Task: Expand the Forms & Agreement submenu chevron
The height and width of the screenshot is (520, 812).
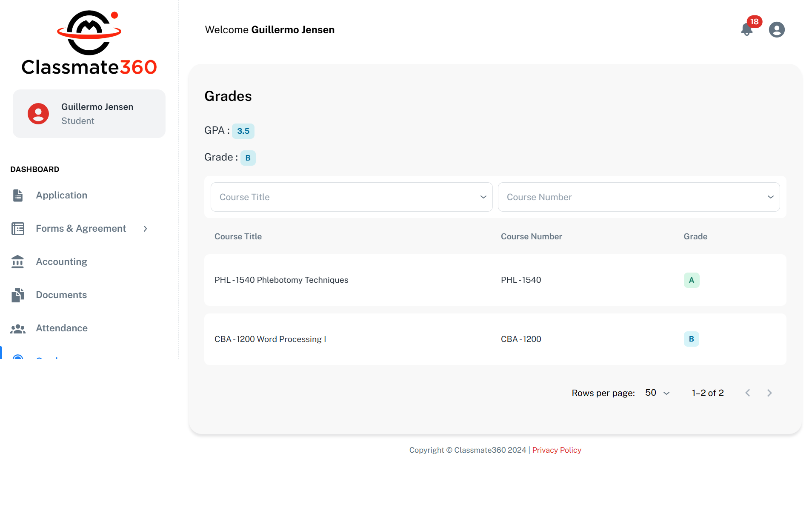Action: pos(146,229)
